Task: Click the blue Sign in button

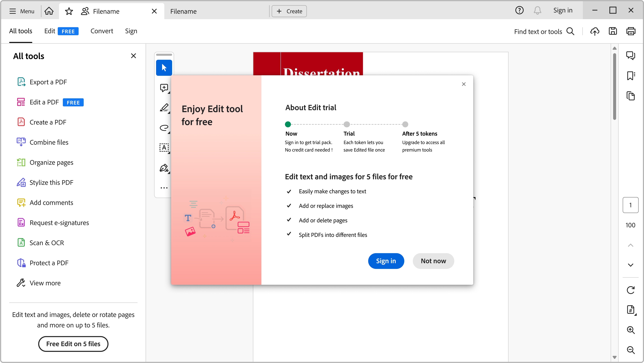Action: click(x=386, y=261)
